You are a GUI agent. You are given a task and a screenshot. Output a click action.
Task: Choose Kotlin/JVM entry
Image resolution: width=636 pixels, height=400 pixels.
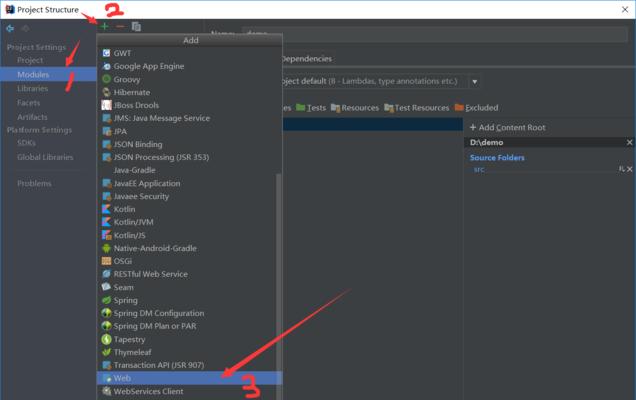click(x=187, y=222)
